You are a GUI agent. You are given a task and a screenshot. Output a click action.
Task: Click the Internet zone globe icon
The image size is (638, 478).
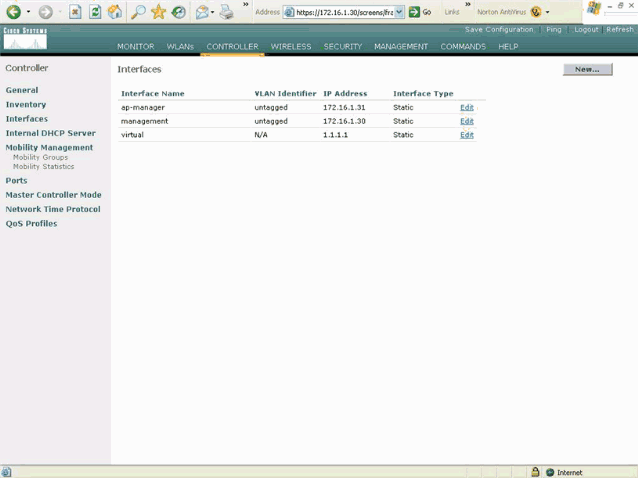pos(550,472)
